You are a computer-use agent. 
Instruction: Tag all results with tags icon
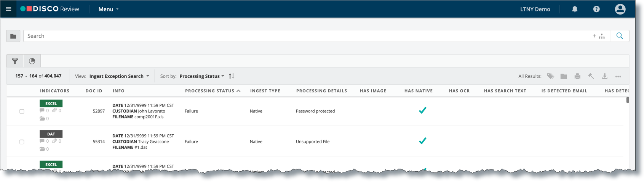550,76
